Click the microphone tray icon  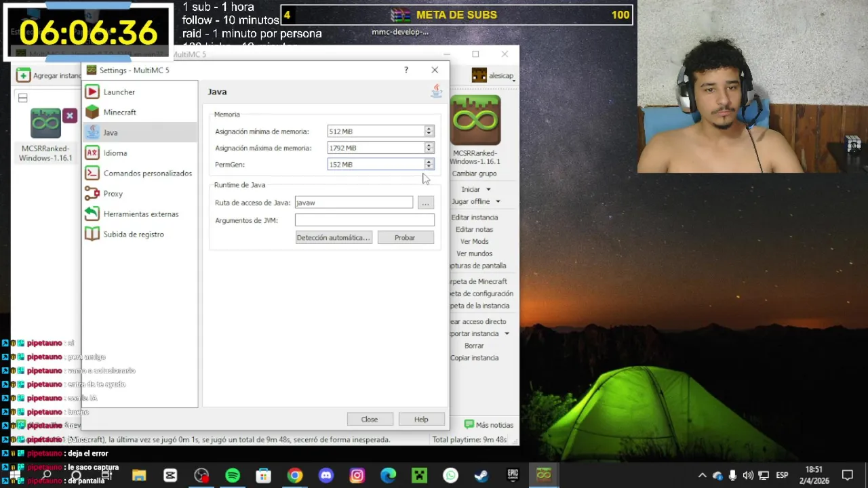pyautogui.click(x=732, y=476)
